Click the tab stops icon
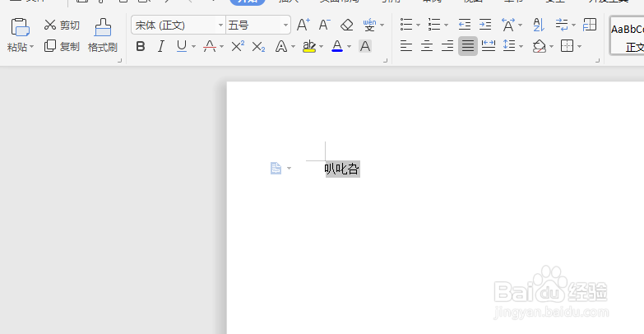The height and width of the screenshot is (334, 644). pos(590,25)
